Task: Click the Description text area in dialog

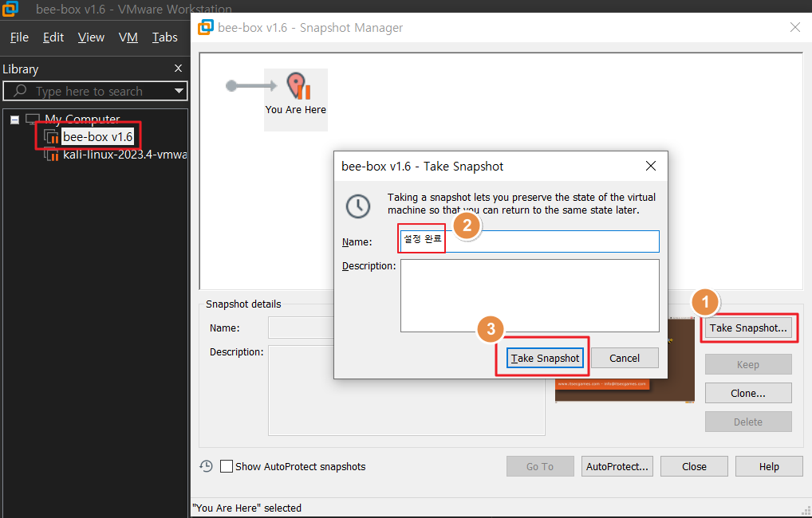Action: click(530, 296)
